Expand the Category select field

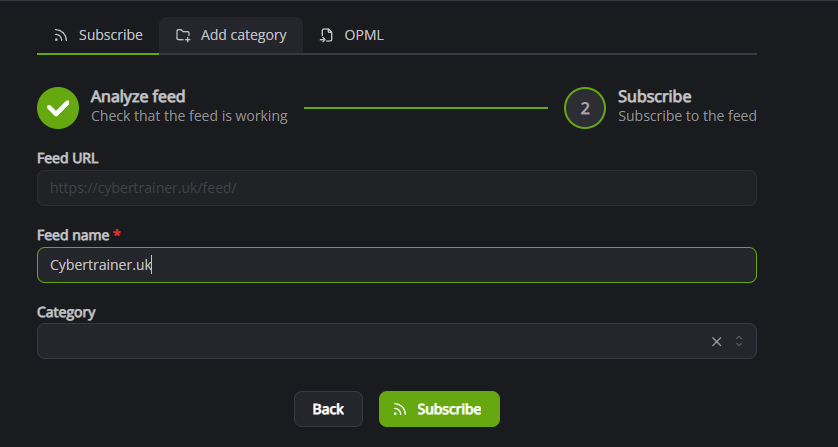[x=397, y=341]
